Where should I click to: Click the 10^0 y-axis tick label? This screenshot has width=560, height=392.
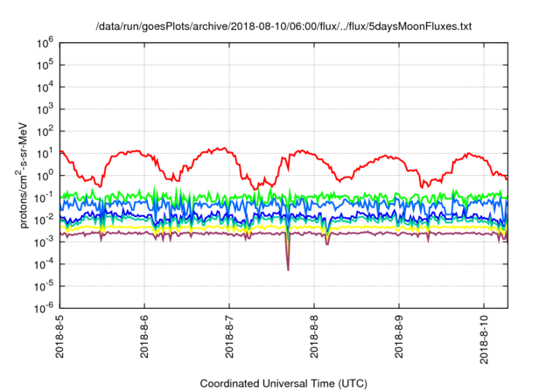click(x=45, y=176)
